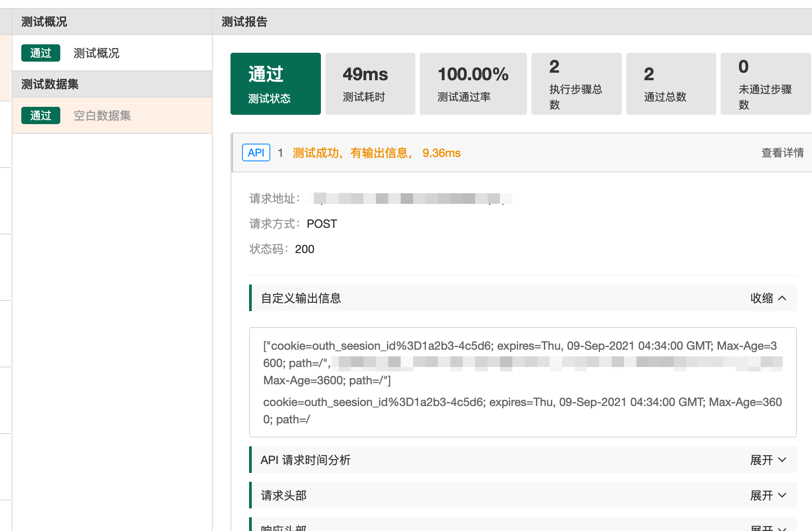
Task: Select 测试概况 overview item in sidebar
Action: (96, 53)
